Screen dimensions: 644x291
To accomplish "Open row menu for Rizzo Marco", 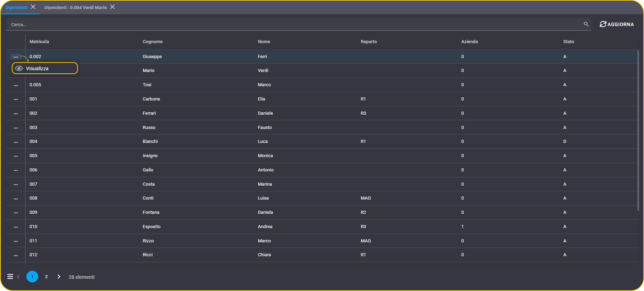I will tap(16, 241).
